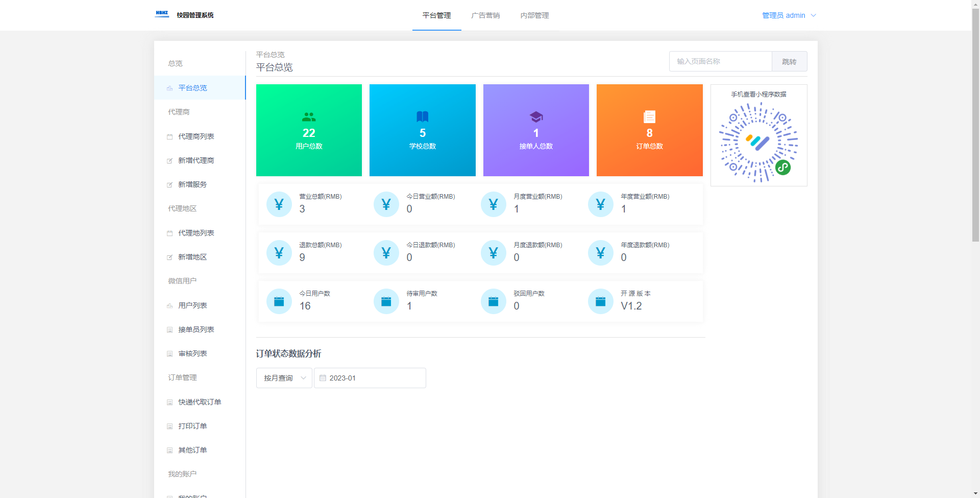Click the yen icon beside 营业总额(RMB)
The image size is (980, 498).
click(279, 204)
